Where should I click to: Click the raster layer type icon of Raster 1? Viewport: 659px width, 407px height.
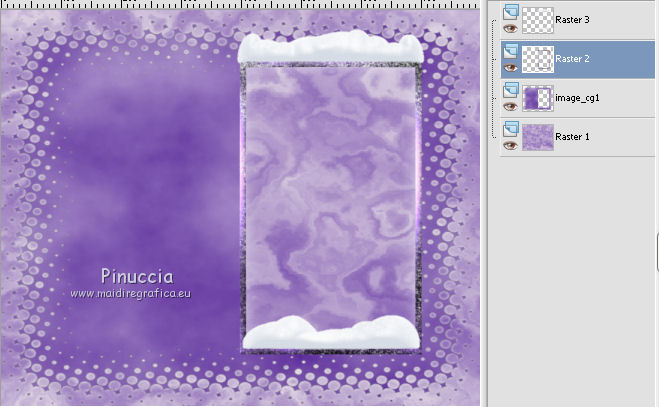[x=511, y=129]
